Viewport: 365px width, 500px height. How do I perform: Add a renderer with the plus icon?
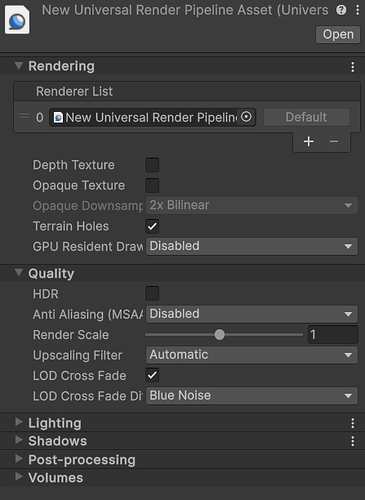[309, 141]
